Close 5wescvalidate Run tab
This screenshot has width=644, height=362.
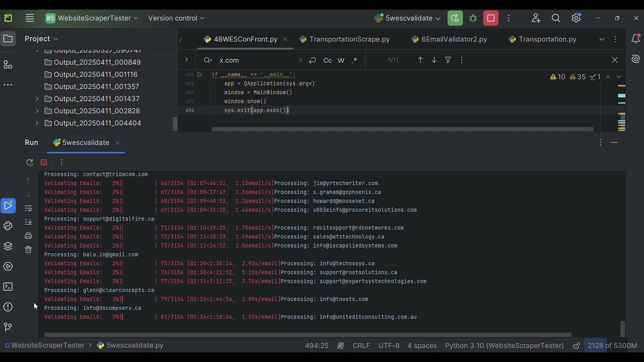pyautogui.click(x=117, y=143)
